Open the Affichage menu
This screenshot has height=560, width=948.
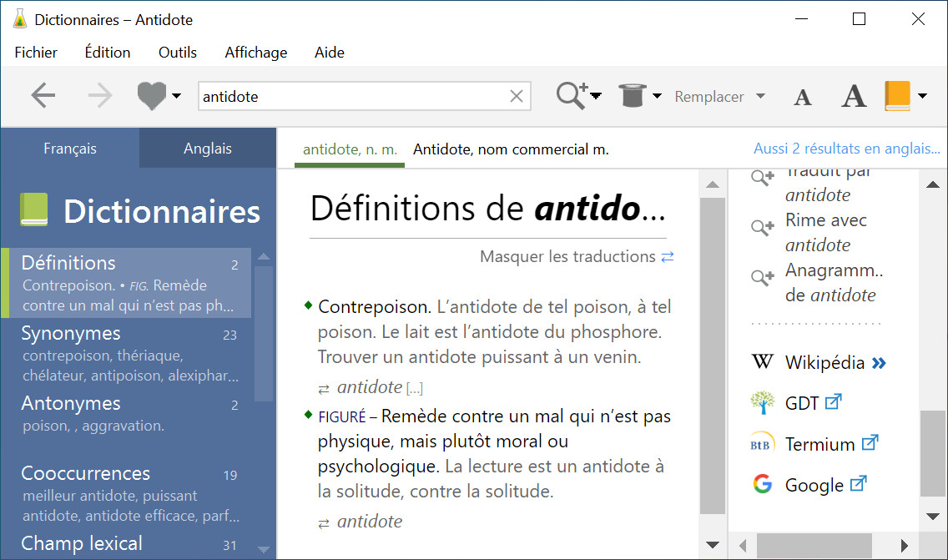point(255,53)
